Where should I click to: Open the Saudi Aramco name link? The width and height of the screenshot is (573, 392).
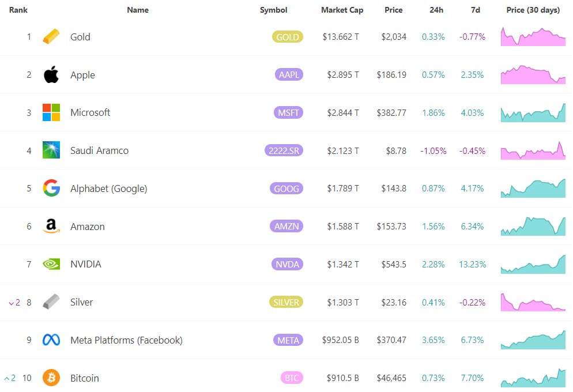tap(99, 150)
